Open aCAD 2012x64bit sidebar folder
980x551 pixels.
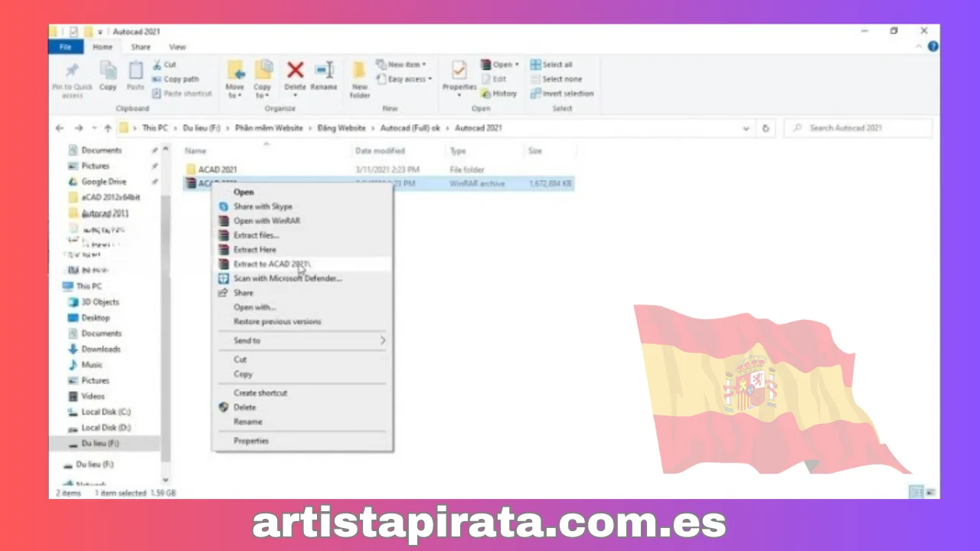tap(104, 197)
